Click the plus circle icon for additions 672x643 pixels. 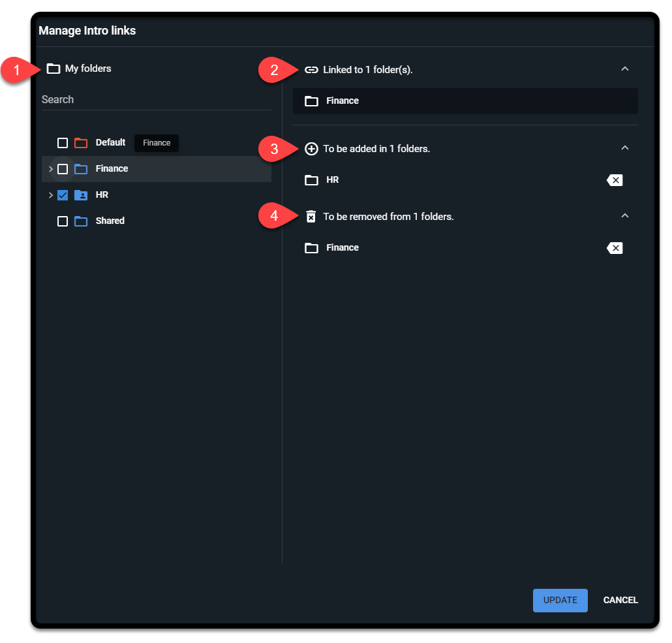[311, 149]
